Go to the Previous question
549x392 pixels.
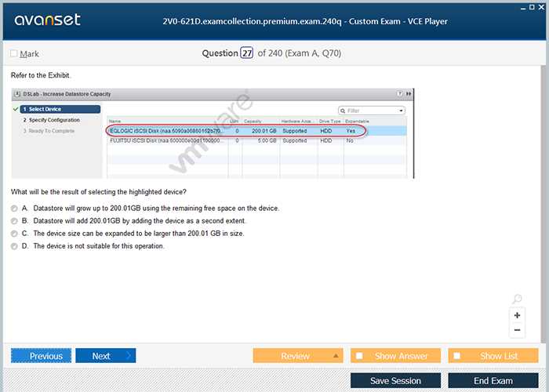[42, 356]
